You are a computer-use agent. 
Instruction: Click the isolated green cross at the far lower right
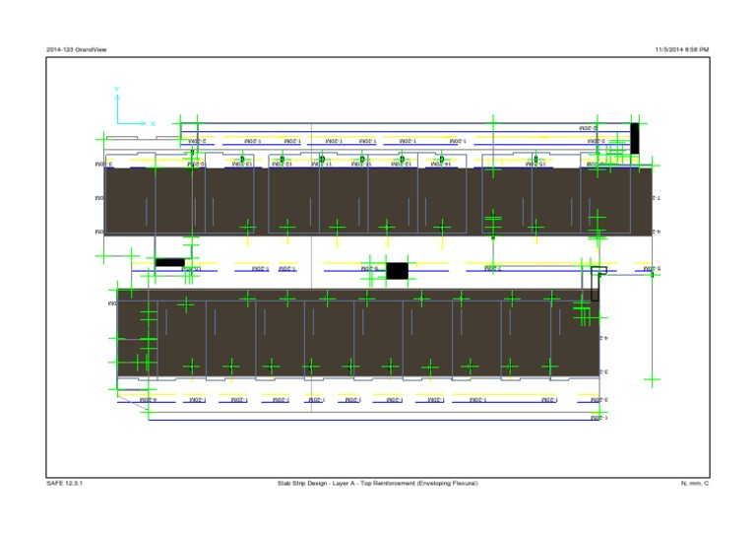click(652, 379)
